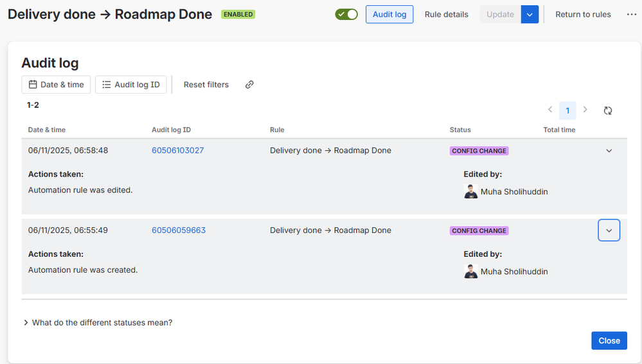
Task: Open audit log entry 60506103027
Action: point(178,150)
